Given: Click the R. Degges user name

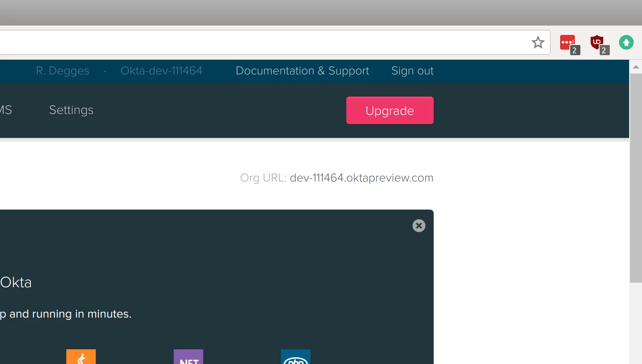Looking at the screenshot, I should pyautogui.click(x=63, y=71).
